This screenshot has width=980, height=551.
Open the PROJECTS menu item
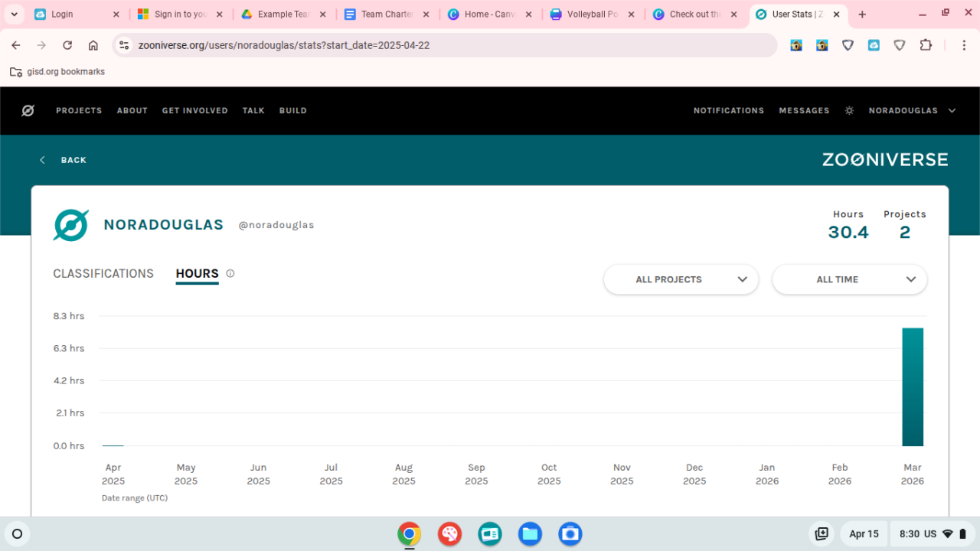(79, 110)
